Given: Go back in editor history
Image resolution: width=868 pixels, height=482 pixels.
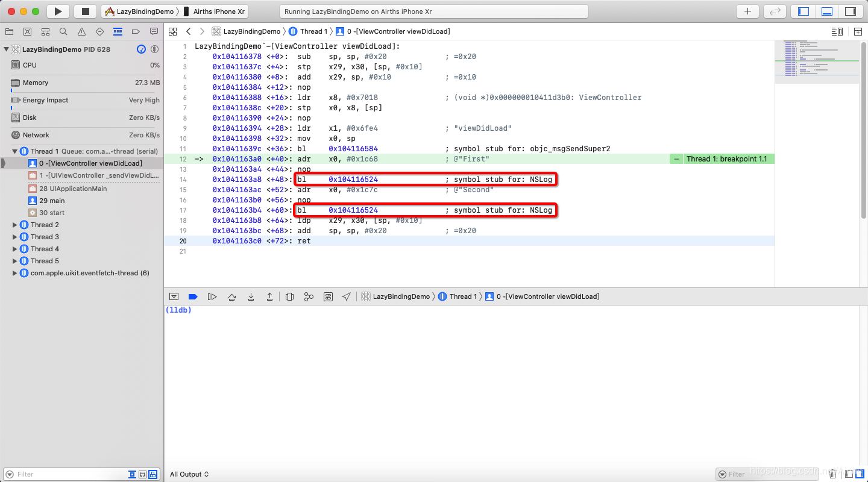Looking at the screenshot, I should click(189, 31).
